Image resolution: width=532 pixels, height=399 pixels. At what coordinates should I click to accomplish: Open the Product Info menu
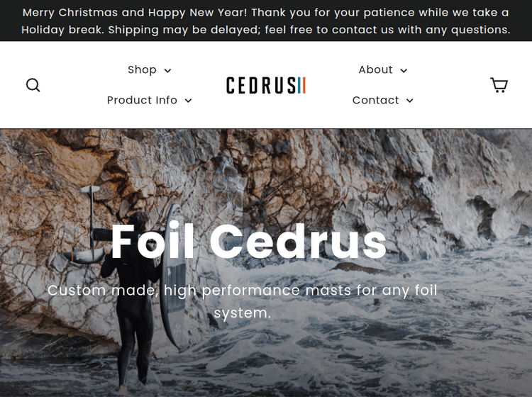coord(149,101)
